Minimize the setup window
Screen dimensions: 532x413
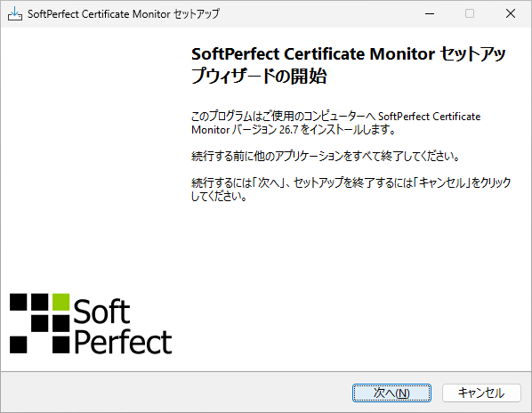point(430,13)
